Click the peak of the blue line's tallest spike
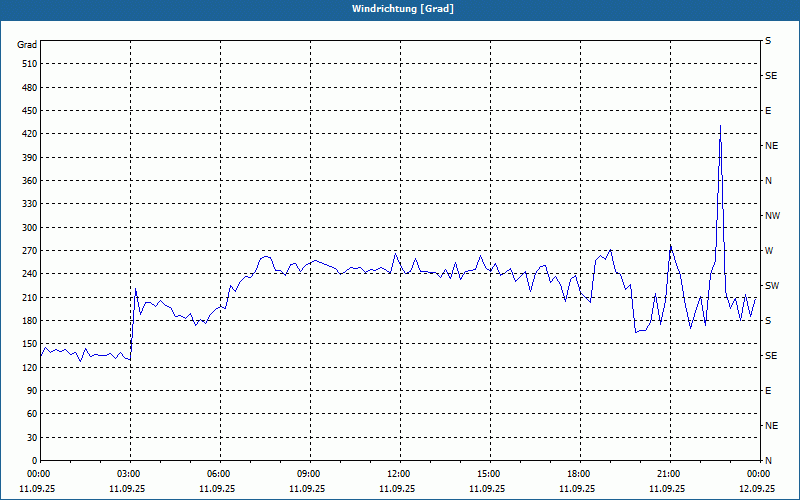800x500 pixels. pos(720,126)
